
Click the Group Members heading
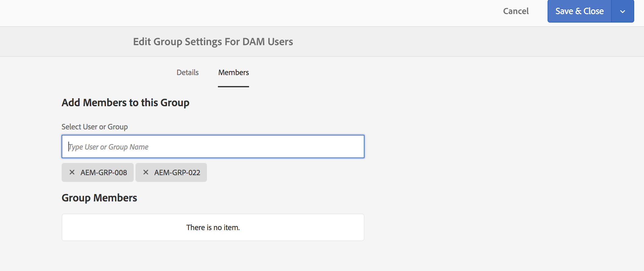click(x=99, y=198)
